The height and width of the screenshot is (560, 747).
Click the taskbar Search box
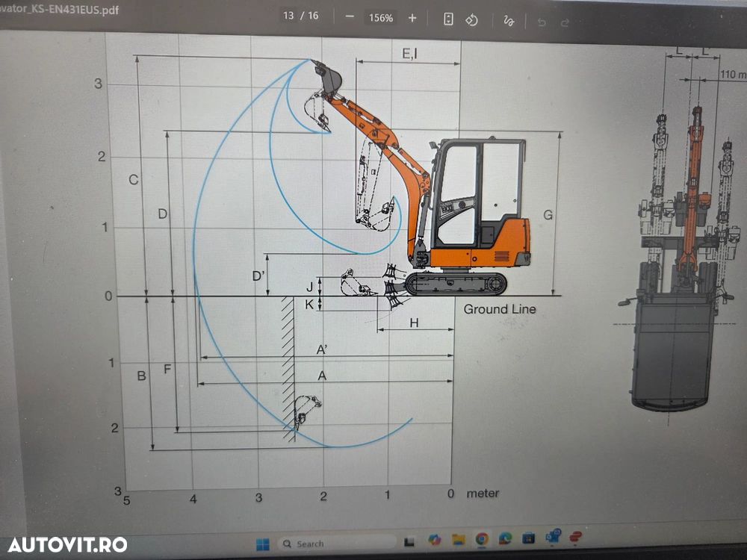336,544
